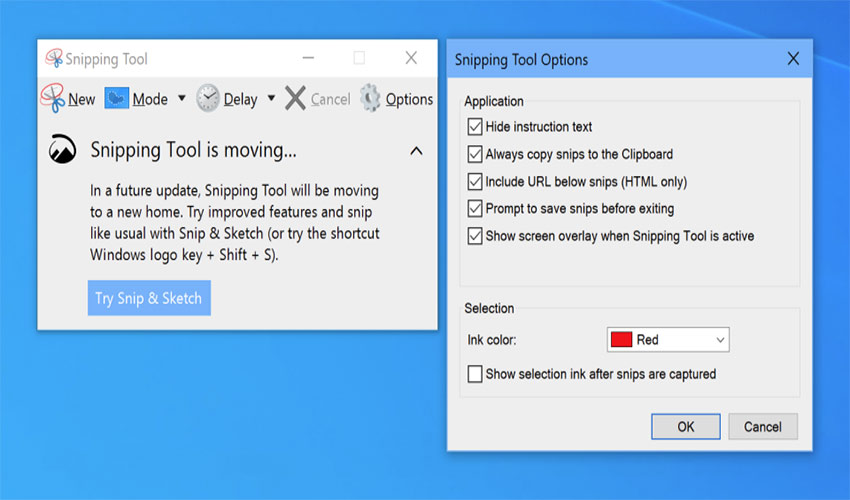Image resolution: width=850 pixels, height=500 pixels.
Task: Click Cancel in Snipping Tool Options dialog
Action: [x=763, y=427]
